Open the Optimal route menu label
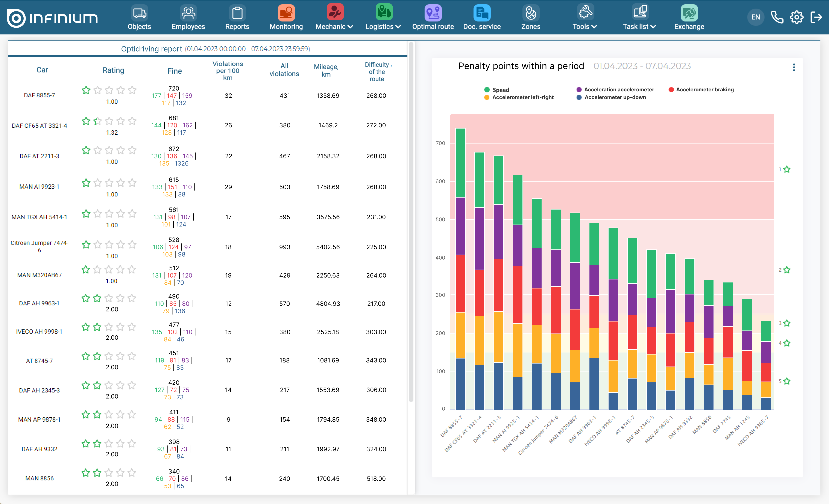This screenshot has height=504, width=829. click(x=433, y=27)
